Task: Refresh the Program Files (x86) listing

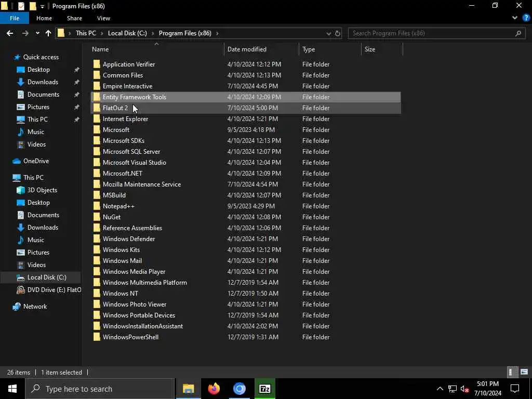Action: tap(337, 33)
